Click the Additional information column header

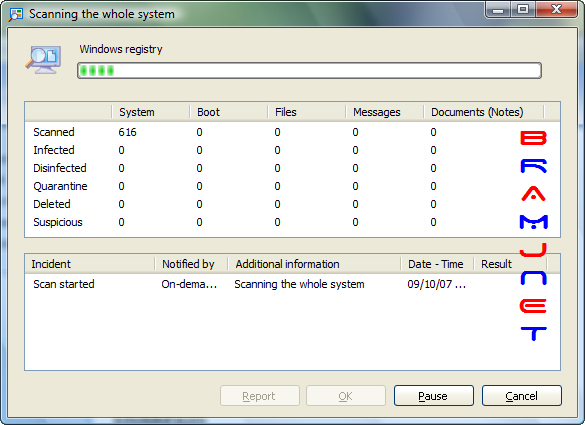point(314,264)
